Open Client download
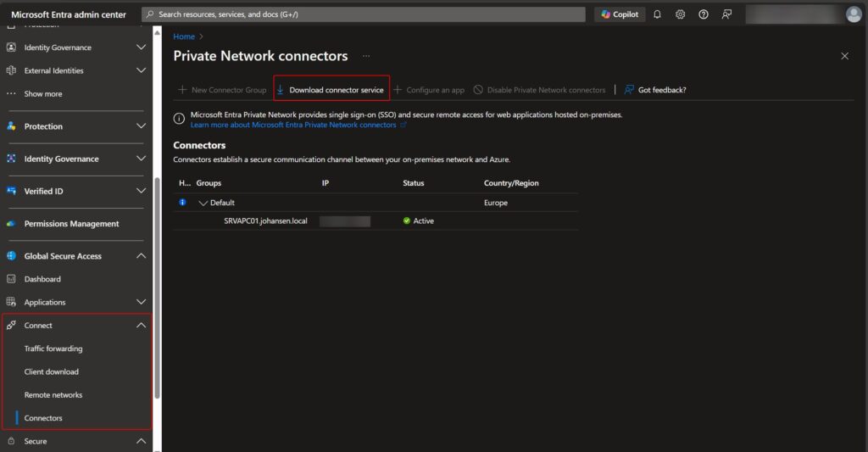 click(52, 371)
